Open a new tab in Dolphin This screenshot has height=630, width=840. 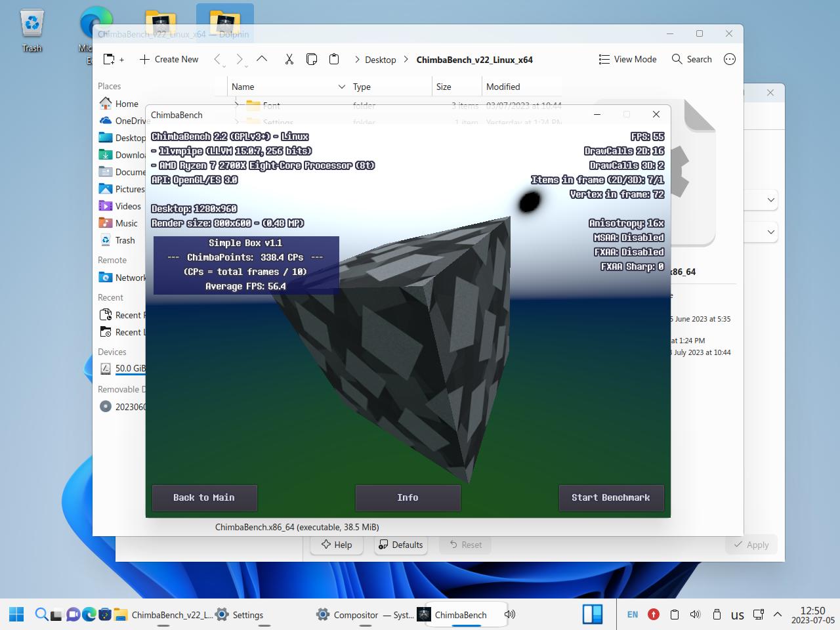pyautogui.click(x=114, y=59)
